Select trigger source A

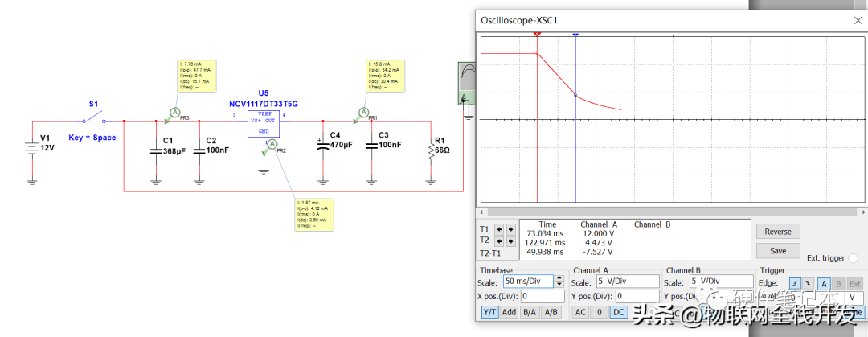[823, 284]
